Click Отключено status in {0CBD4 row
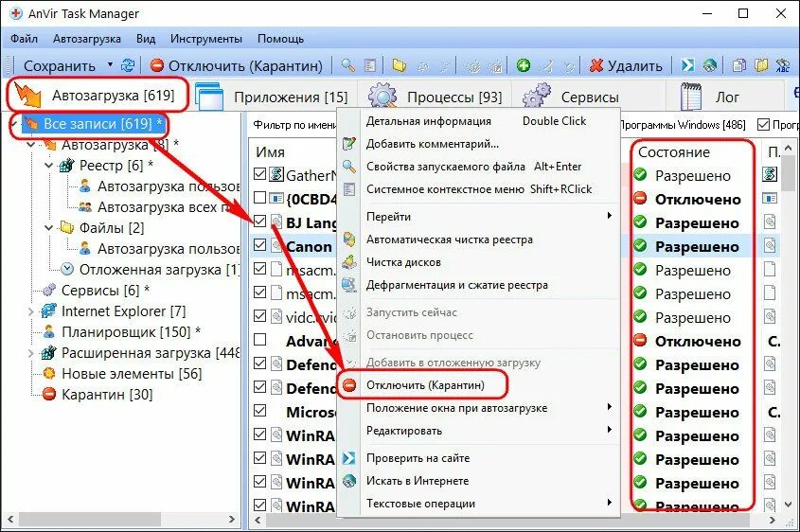The width and height of the screenshot is (800, 532). (698, 200)
